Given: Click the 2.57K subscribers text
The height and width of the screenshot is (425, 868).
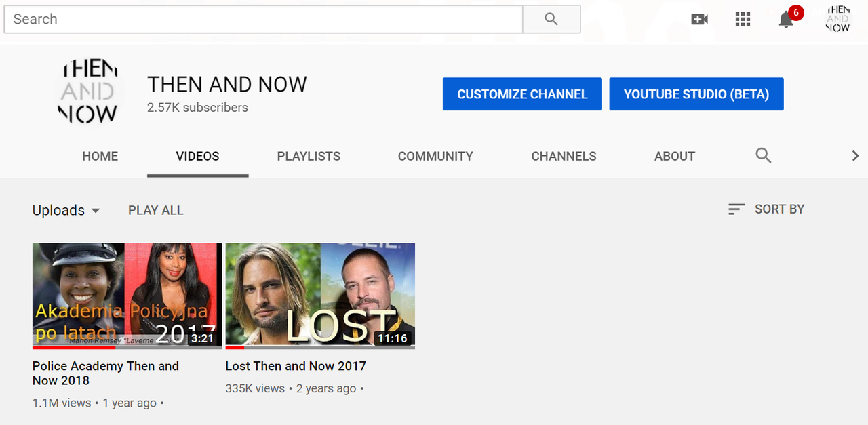Looking at the screenshot, I should (197, 107).
